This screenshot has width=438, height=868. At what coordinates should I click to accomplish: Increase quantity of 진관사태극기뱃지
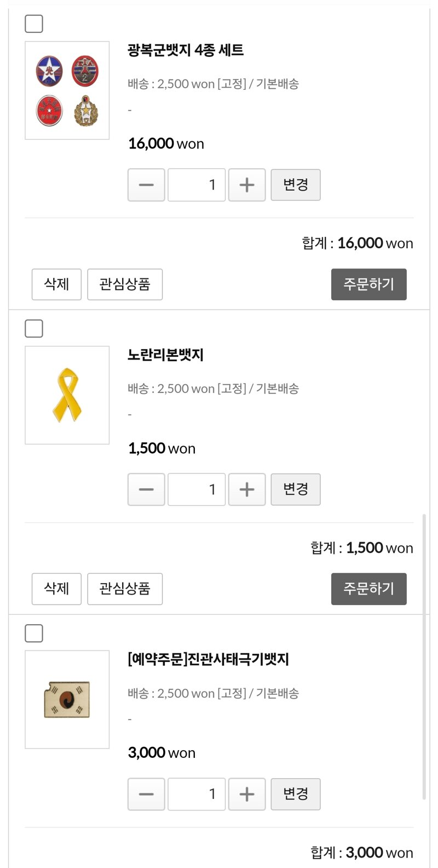click(x=247, y=794)
